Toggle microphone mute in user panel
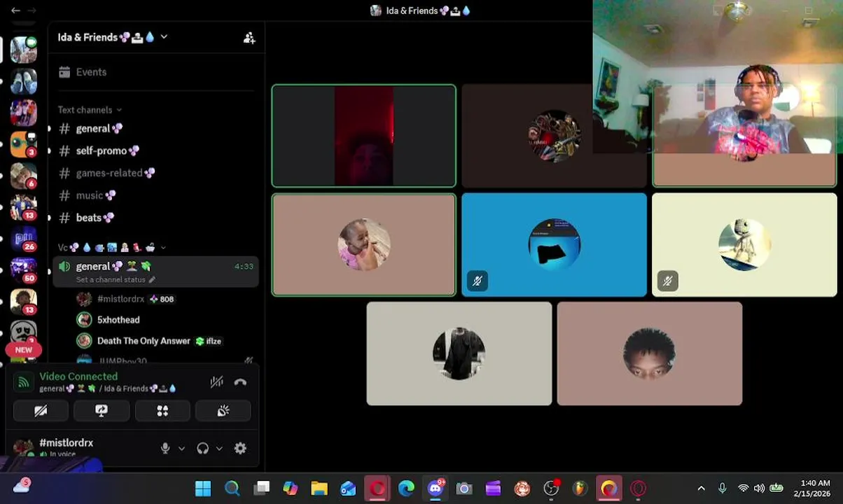The height and width of the screenshot is (504, 843). [x=165, y=449]
